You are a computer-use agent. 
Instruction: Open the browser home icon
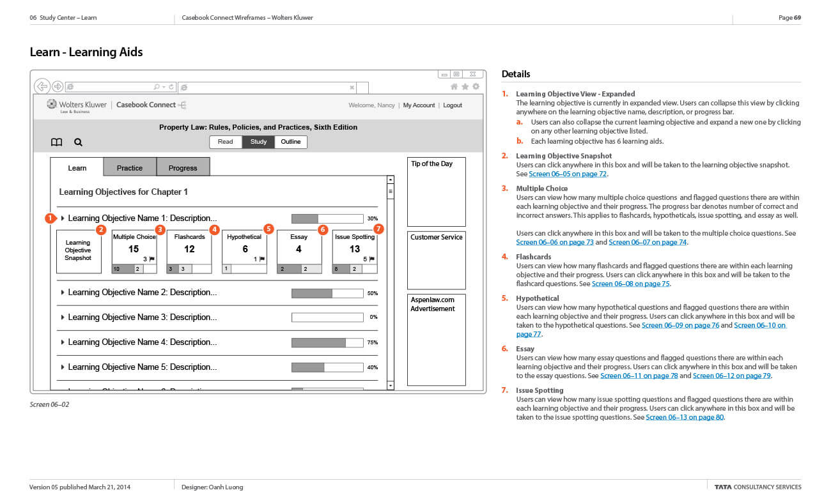(454, 87)
